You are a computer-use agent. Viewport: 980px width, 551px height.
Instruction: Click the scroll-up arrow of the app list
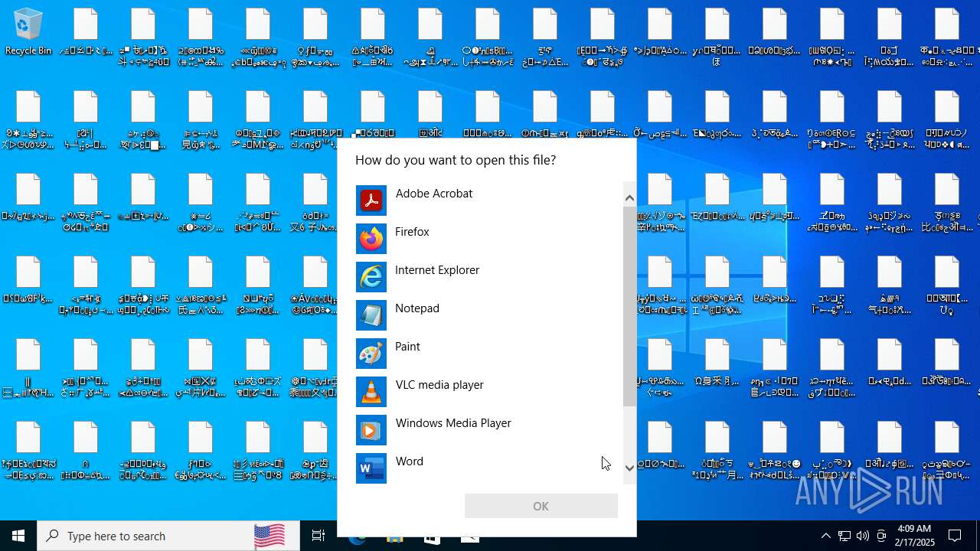(x=629, y=197)
